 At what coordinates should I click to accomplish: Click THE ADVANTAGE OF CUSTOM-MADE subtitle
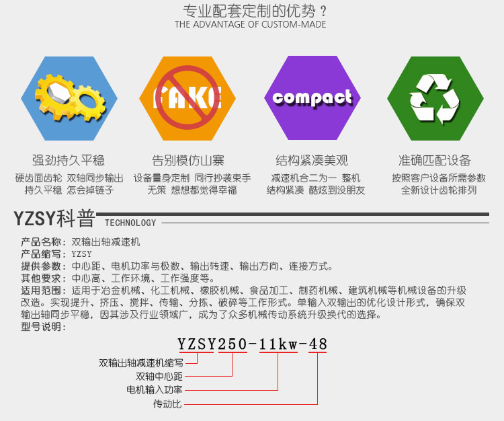[250, 25]
